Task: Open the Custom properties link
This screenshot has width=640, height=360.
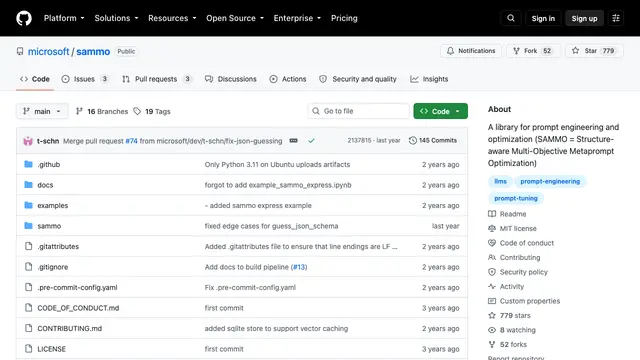Action: point(530,301)
